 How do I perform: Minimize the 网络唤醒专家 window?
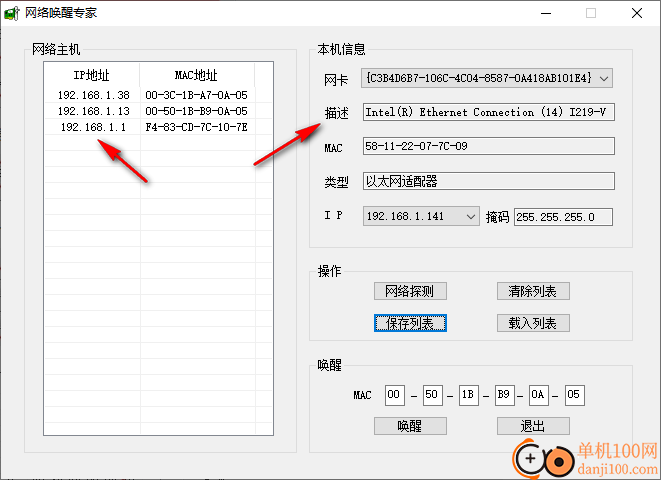(546, 13)
